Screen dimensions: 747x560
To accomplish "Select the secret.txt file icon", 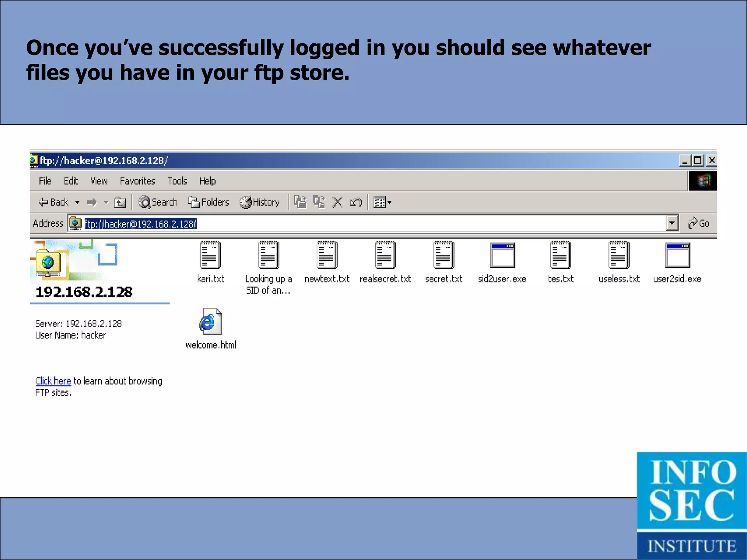I will [x=444, y=255].
